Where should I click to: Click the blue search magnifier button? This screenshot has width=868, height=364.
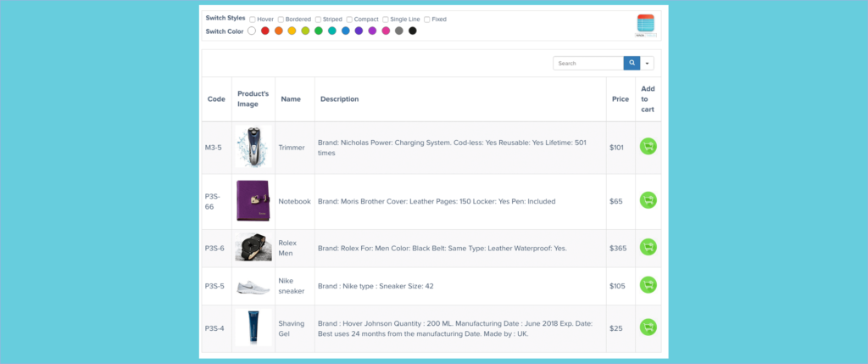pyautogui.click(x=632, y=63)
